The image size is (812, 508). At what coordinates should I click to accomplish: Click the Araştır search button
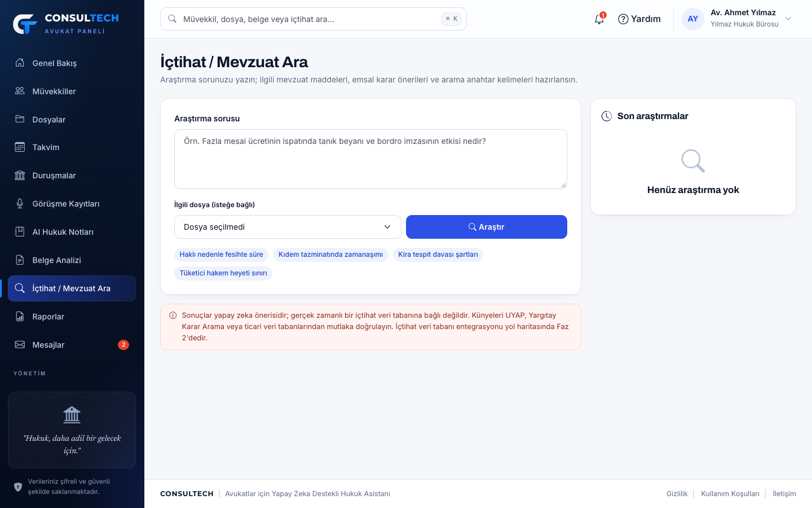(x=486, y=227)
